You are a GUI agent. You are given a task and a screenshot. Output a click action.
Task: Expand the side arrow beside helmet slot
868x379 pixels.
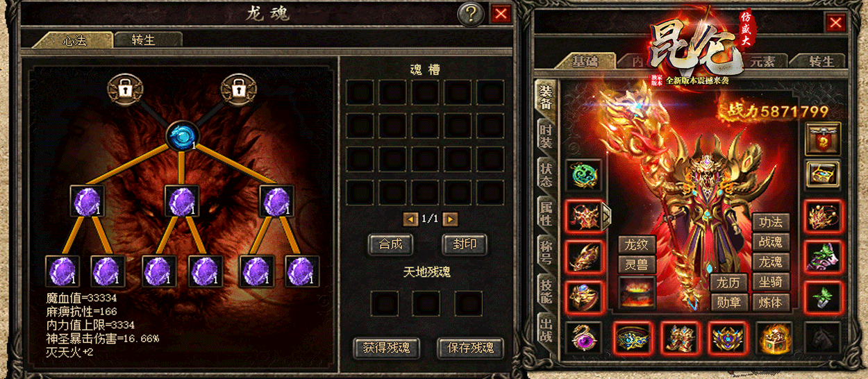[x=606, y=217]
